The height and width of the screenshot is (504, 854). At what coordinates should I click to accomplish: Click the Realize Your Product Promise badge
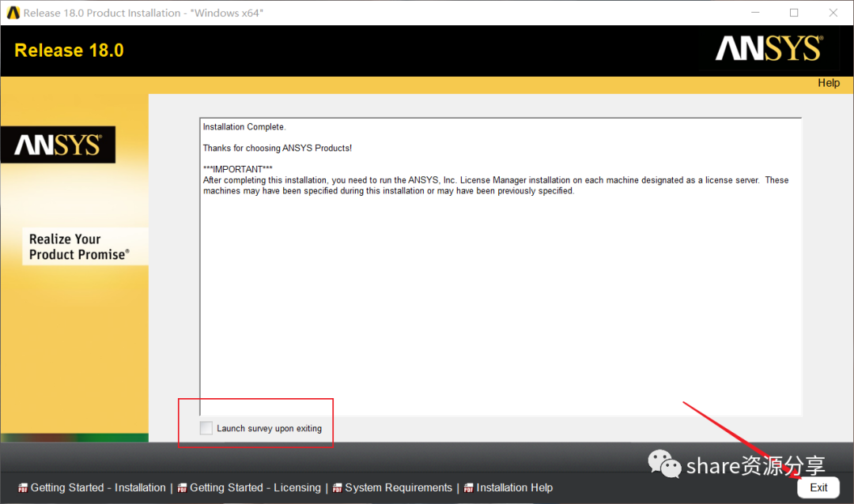[84, 246]
